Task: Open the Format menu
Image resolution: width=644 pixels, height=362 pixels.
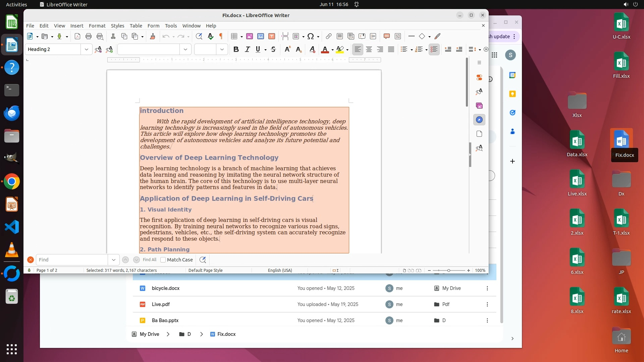Action: [97, 25]
